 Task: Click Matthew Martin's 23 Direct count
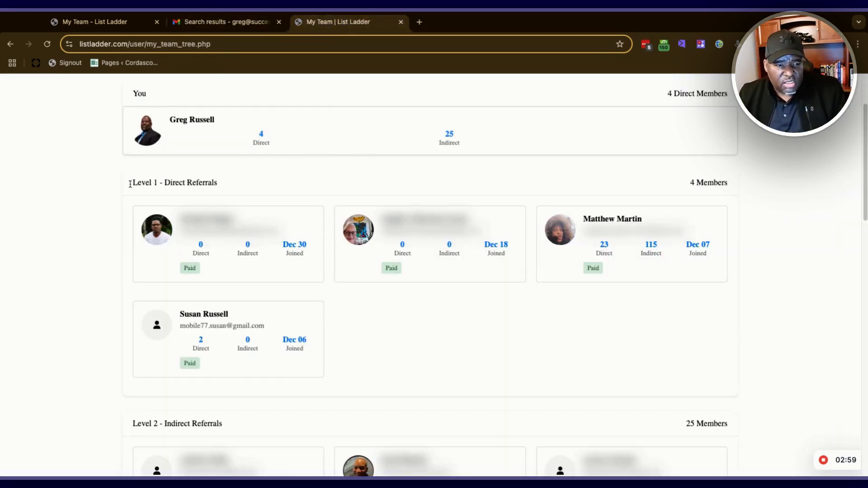(x=604, y=244)
